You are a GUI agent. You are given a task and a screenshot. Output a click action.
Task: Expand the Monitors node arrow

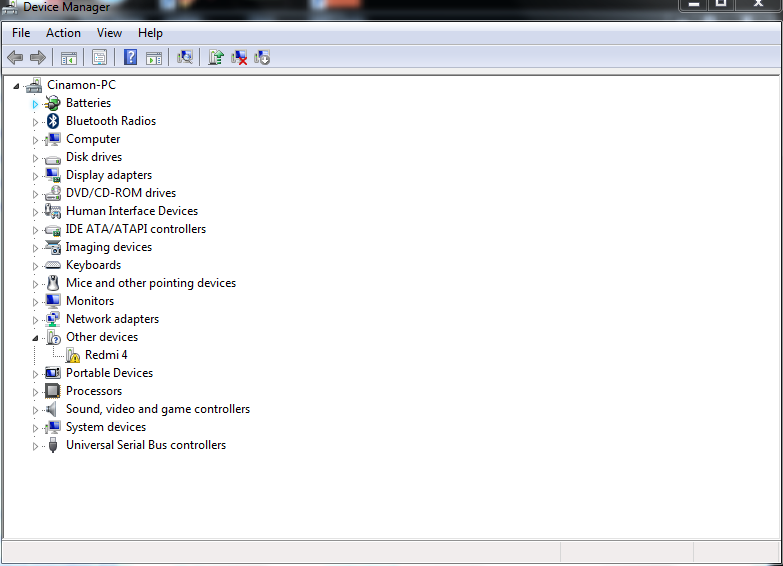click(x=35, y=302)
